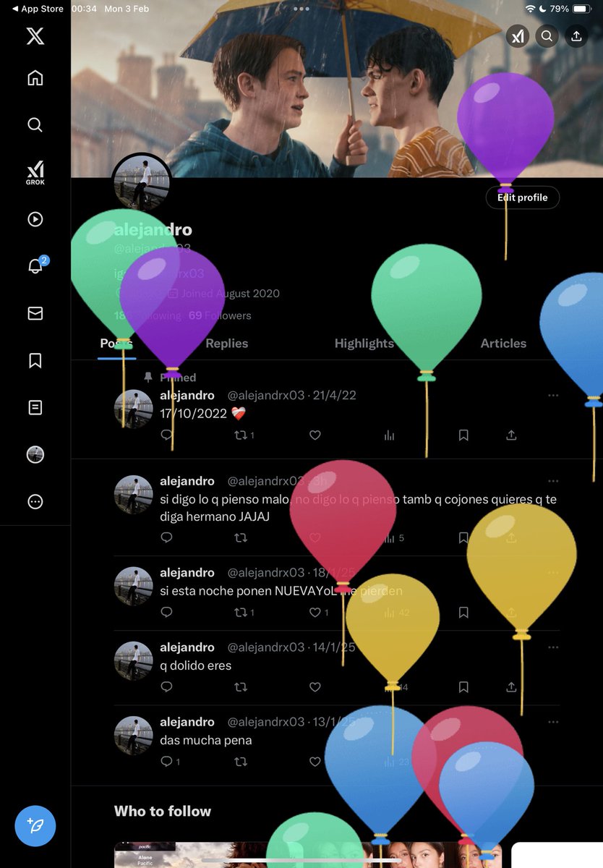Open the Home feed from sidebar
Screen dimensions: 603x868
[35, 78]
